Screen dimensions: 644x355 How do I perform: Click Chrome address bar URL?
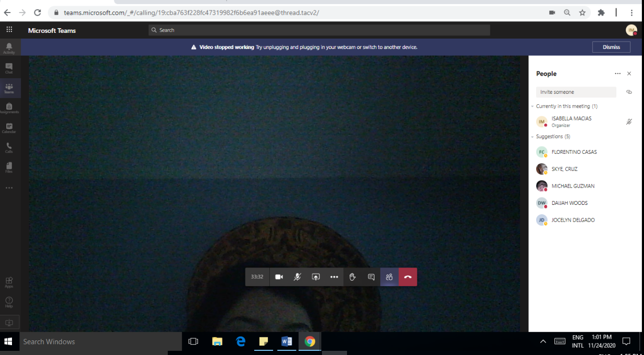(191, 13)
